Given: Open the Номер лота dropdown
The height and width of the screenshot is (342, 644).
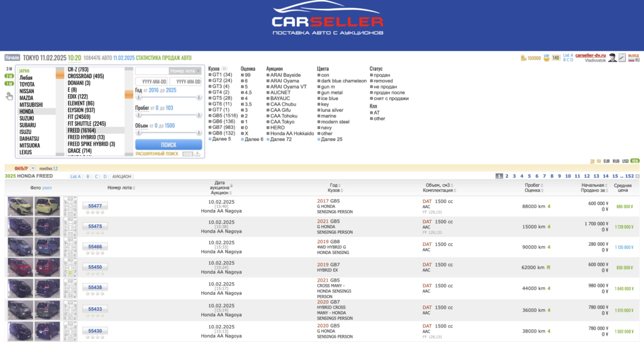Looking at the screenshot, I should [x=186, y=71].
